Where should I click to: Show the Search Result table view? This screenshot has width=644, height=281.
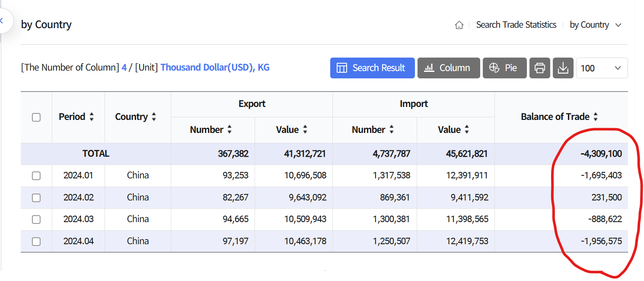tap(372, 68)
